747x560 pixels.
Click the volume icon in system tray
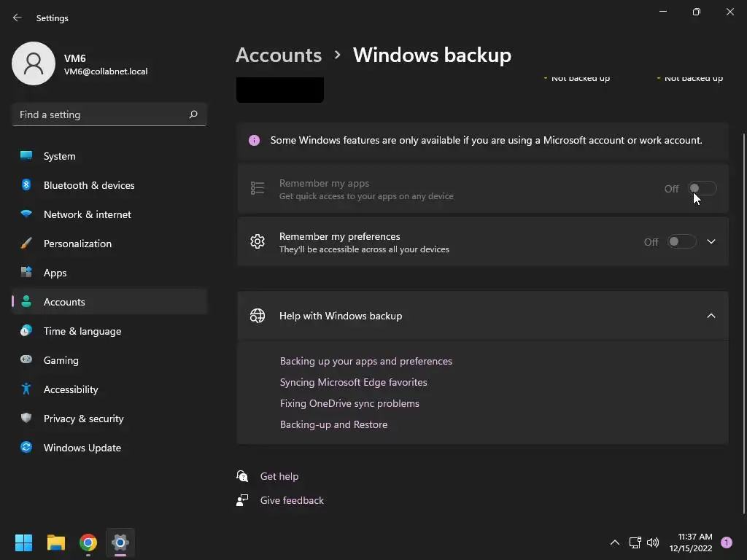pos(653,542)
